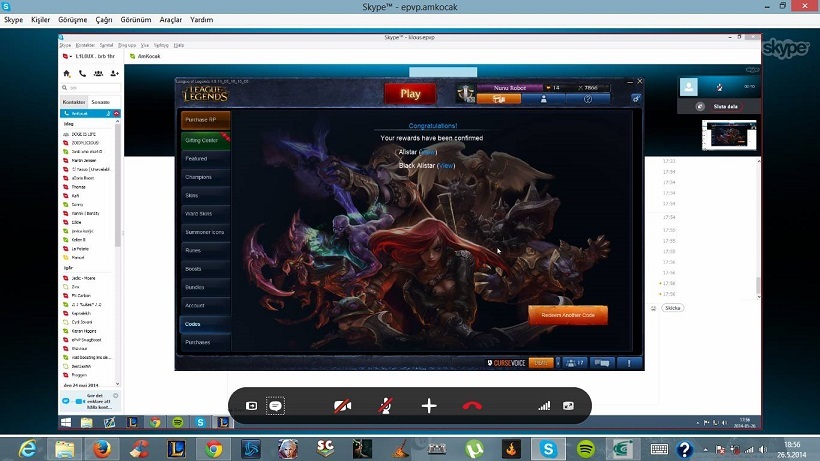
Task: Check call quality signal bars icon
Action: click(544, 406)
